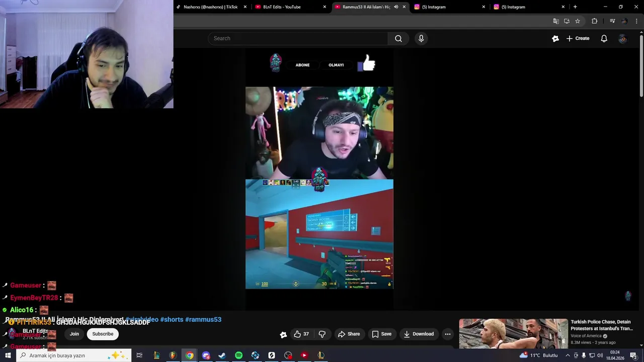
Task: Open the YouTube account avatar menu
Action: coord(623,38)
